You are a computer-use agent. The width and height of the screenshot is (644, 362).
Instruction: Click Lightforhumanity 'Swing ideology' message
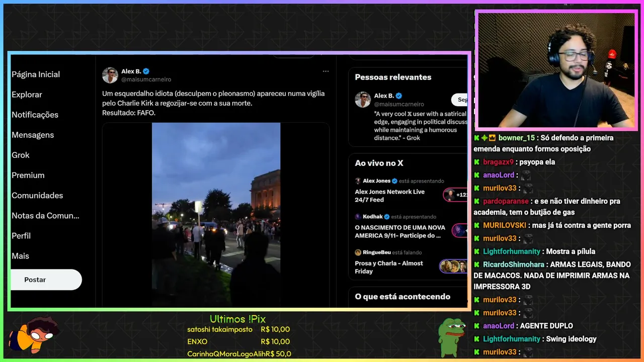tap(571, 339)
